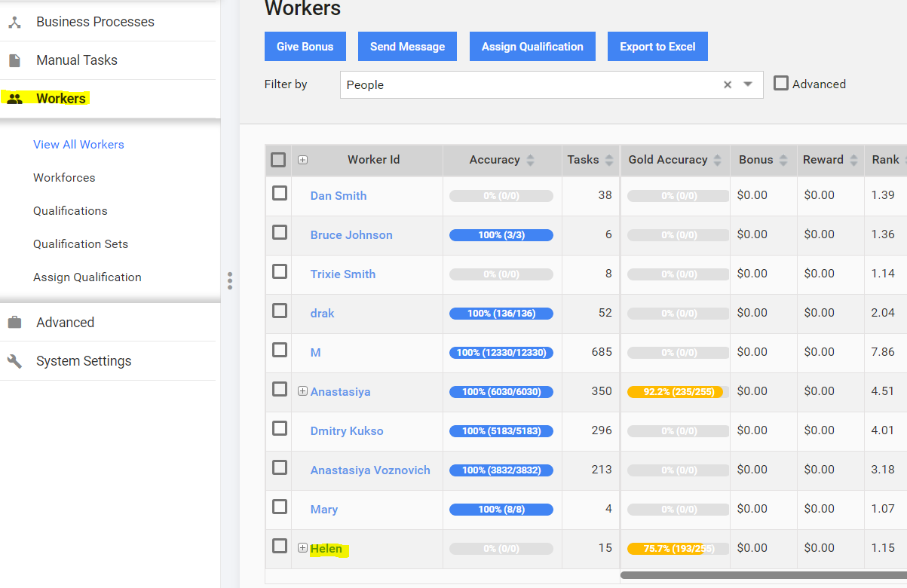Click the sidebar splitter three-dots handle

click(x=230, y=280)
